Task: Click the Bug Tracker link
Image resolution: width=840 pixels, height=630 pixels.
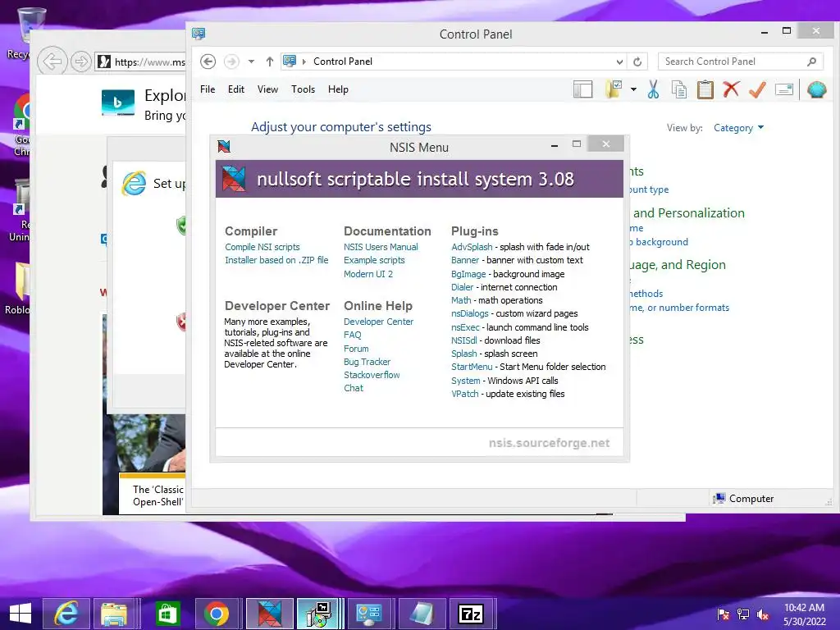Action: pos(367,362)
